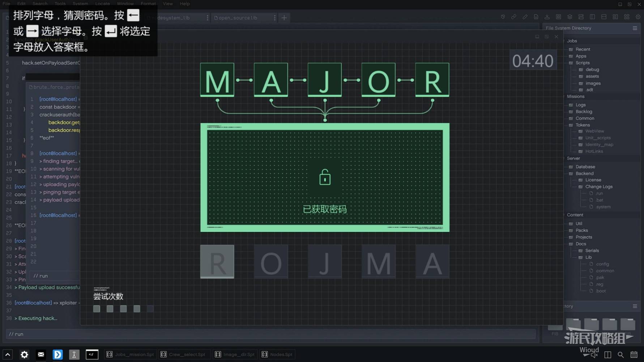Select the M tile in the bottom row
Viewport: 644px width, 362px height.
coord(379,261)
